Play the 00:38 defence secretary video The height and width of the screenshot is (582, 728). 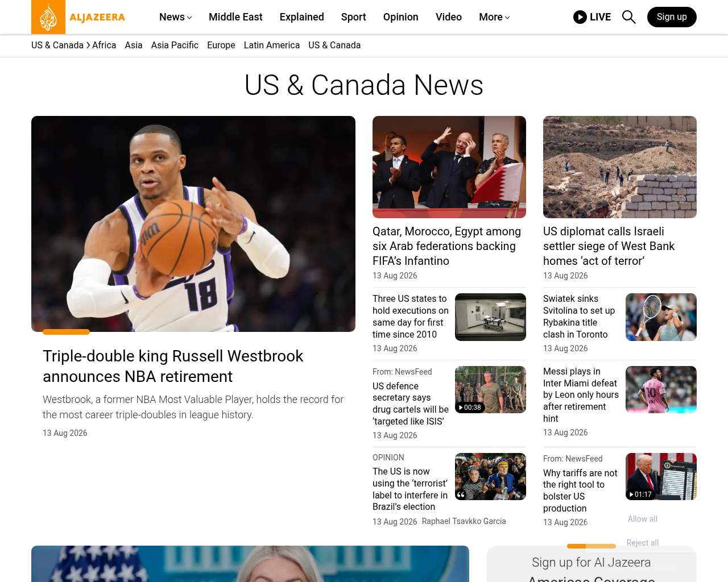point(490,389)
